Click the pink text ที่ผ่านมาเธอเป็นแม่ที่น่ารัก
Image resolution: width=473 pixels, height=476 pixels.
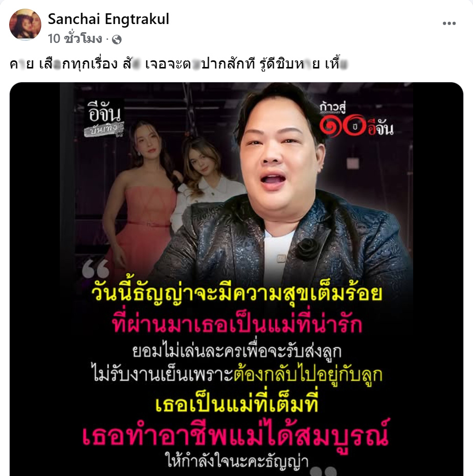pyautogui.click(x=237, y=323)
